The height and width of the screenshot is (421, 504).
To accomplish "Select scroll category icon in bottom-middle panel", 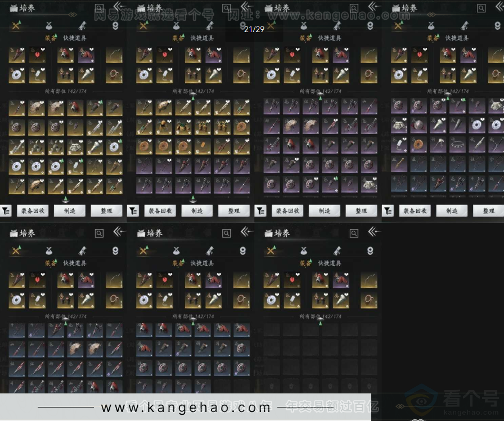I will coord(210,250).
